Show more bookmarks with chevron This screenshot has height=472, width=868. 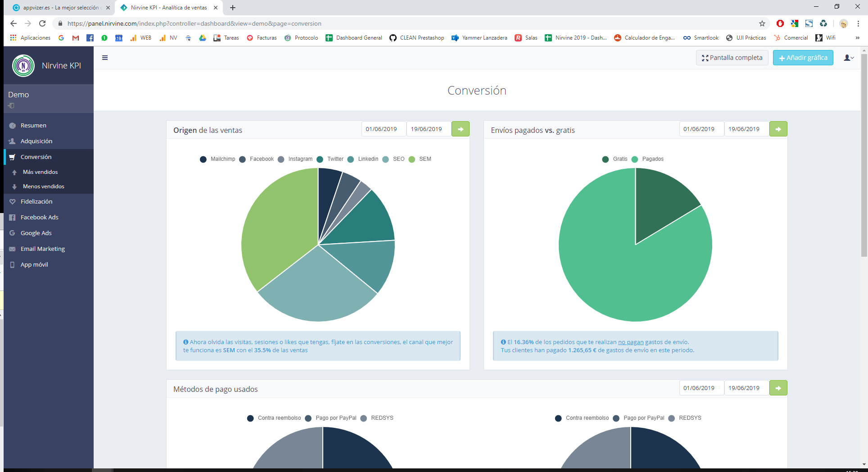coord(857,38)
